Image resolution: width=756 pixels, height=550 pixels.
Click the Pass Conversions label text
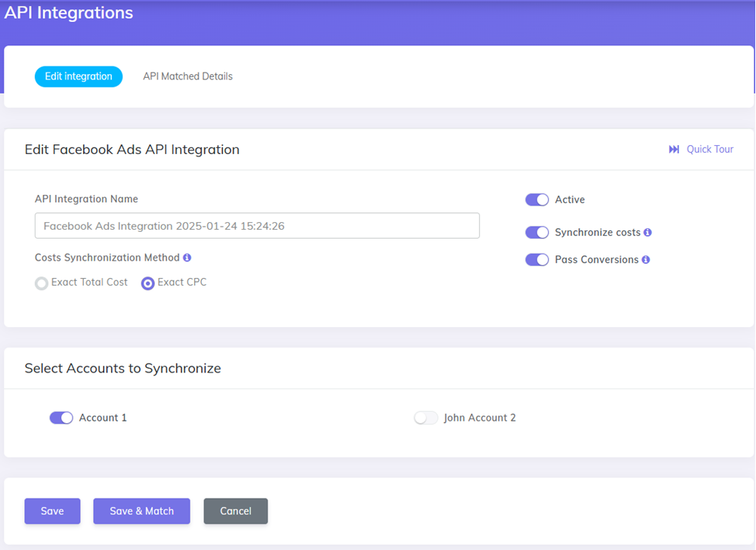click(x=596, y=260)
